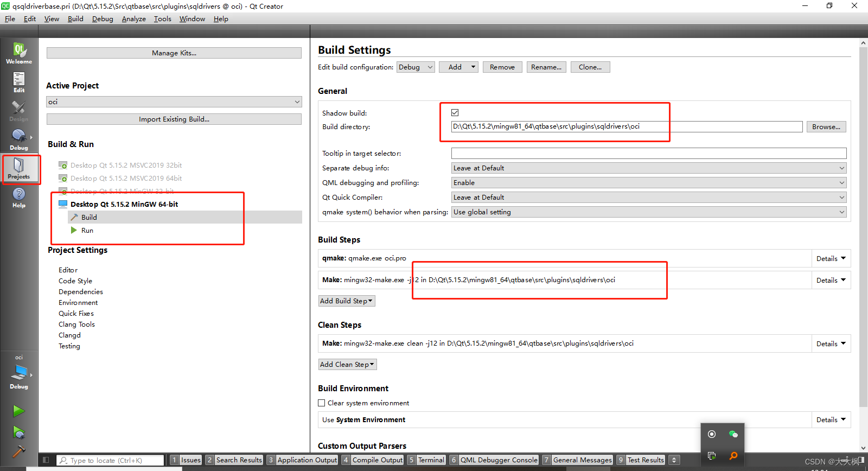Open the Projects mode

click(19, 169)
